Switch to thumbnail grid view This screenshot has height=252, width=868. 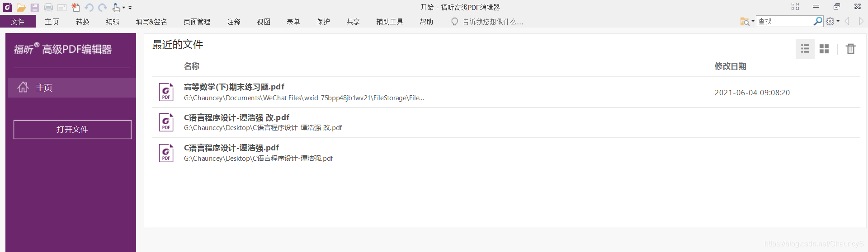click(x=824, y=49)
